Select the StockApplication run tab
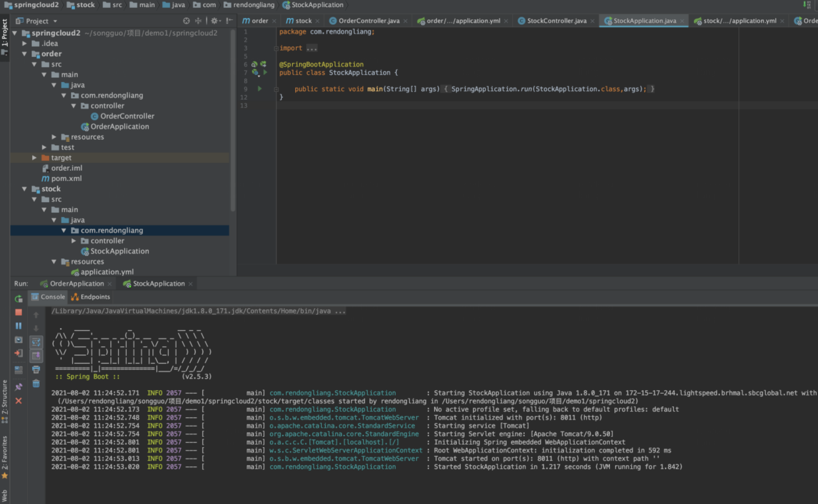Screen dimensions: 818x504 tap(156, 283)
